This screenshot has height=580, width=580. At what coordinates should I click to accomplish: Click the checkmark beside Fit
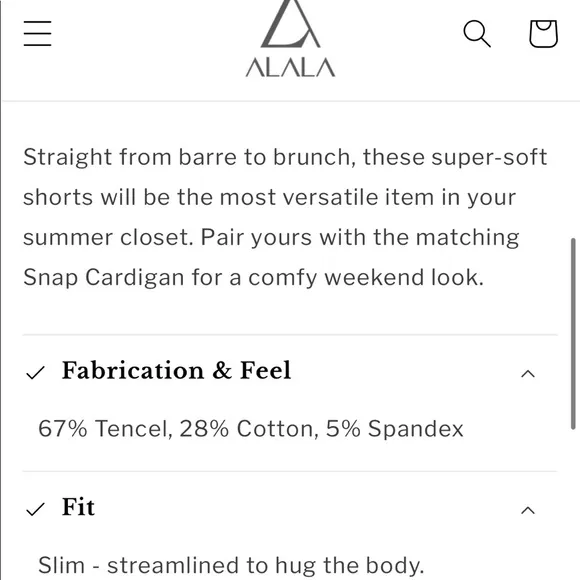point(36,509)
